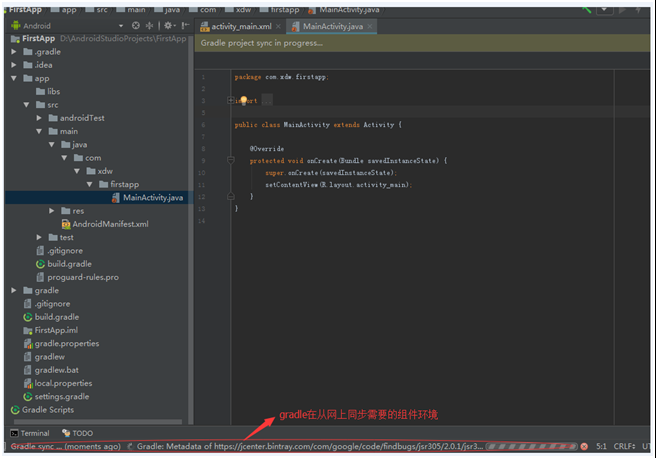Screen dimensions: 656x458
Task: Select proguard-rules.pro file
Action: point(77,277)
